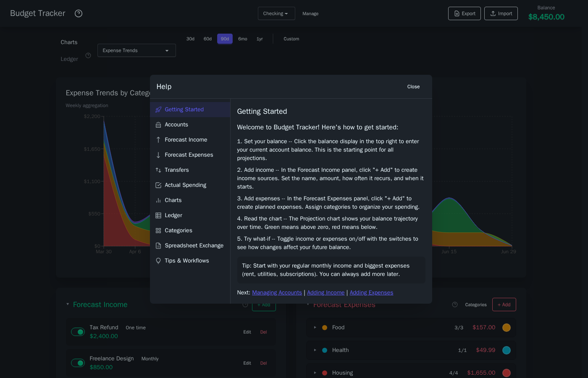
Task: Click the orange Food color swatch
Action: click(507, 328)
